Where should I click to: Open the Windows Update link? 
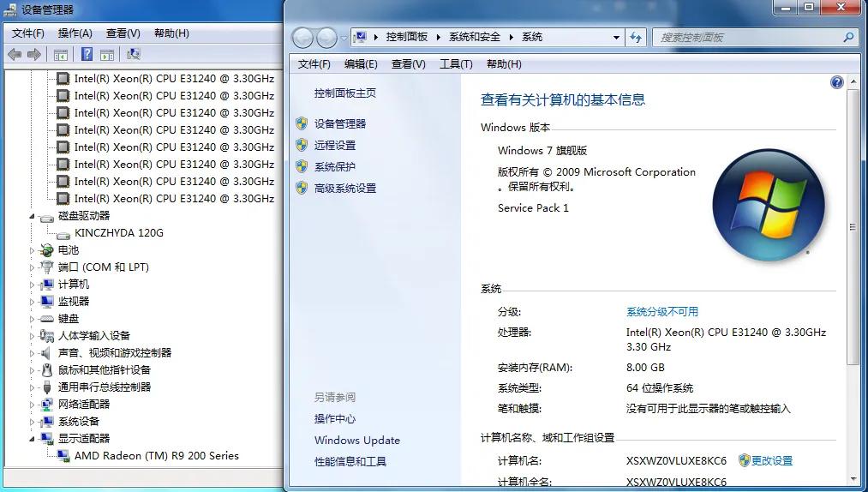click(x=357, y=441)
